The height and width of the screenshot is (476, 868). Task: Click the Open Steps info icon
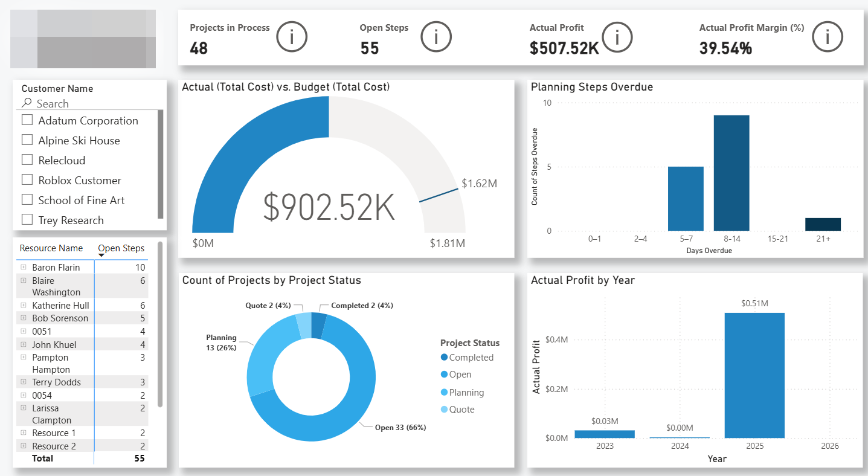click(x=436, y=37)
